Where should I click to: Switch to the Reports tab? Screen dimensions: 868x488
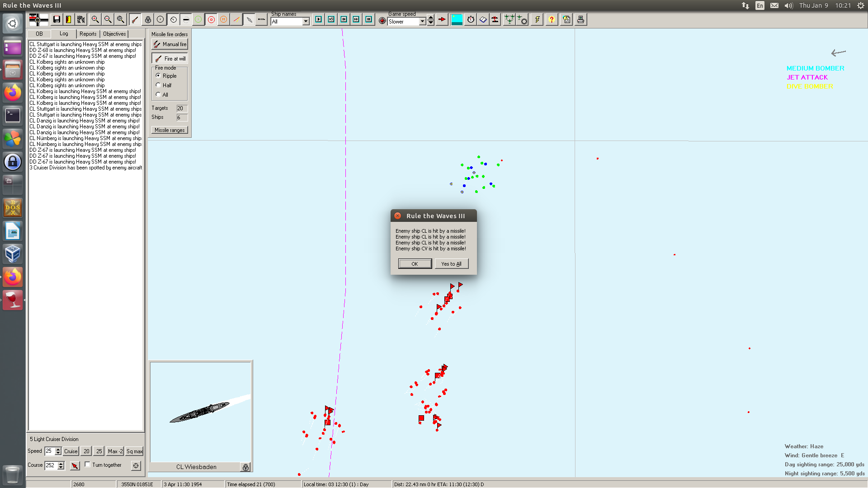coord(88,34)
